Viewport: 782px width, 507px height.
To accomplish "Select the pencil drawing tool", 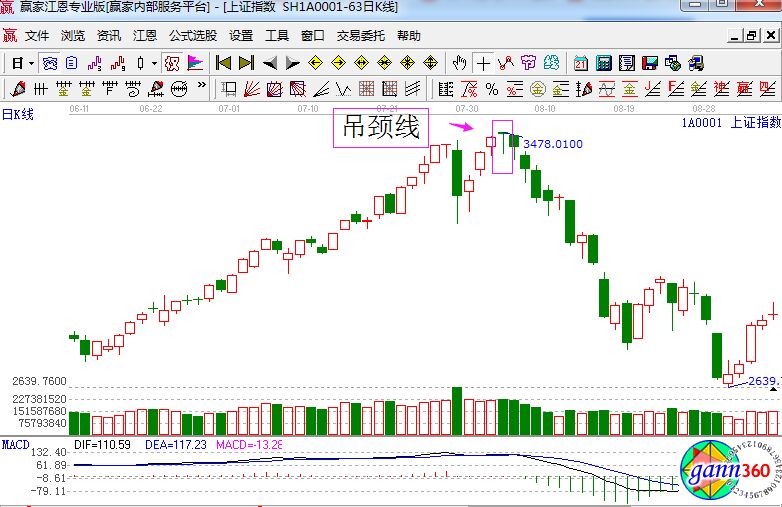I will [17, 89].
